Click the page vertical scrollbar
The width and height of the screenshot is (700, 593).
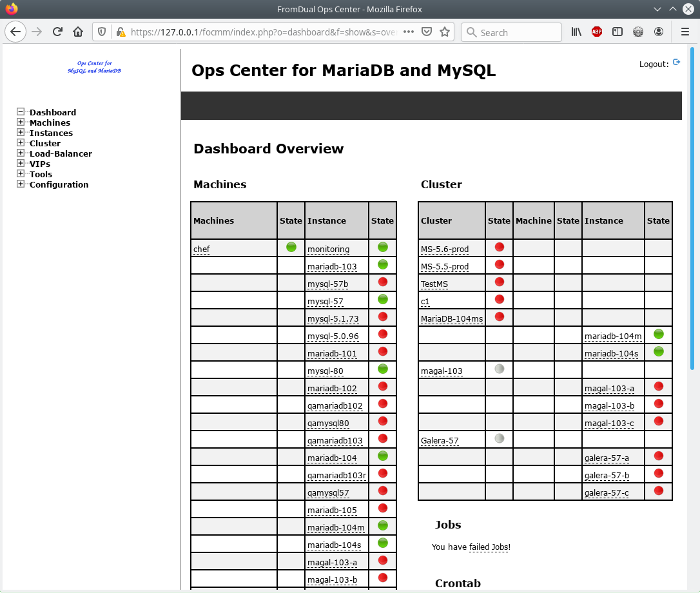pyautogui.click(x=692, y=209)
